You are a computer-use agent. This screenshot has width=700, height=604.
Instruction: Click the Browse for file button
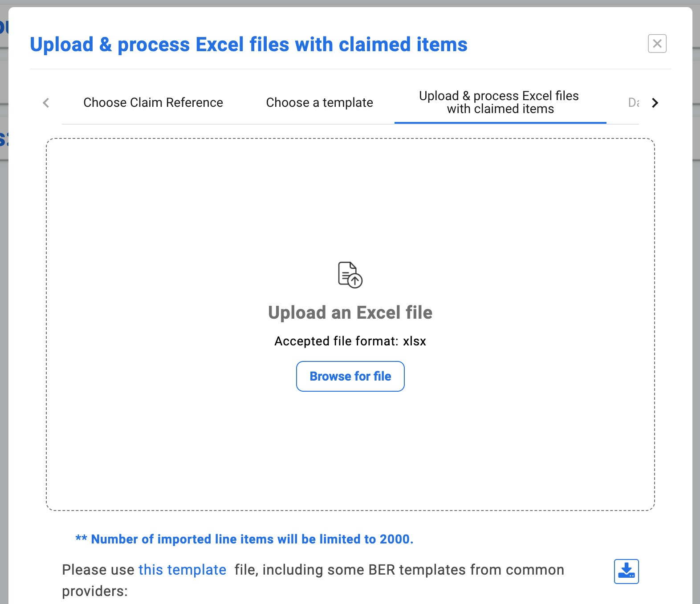point(350,376)
